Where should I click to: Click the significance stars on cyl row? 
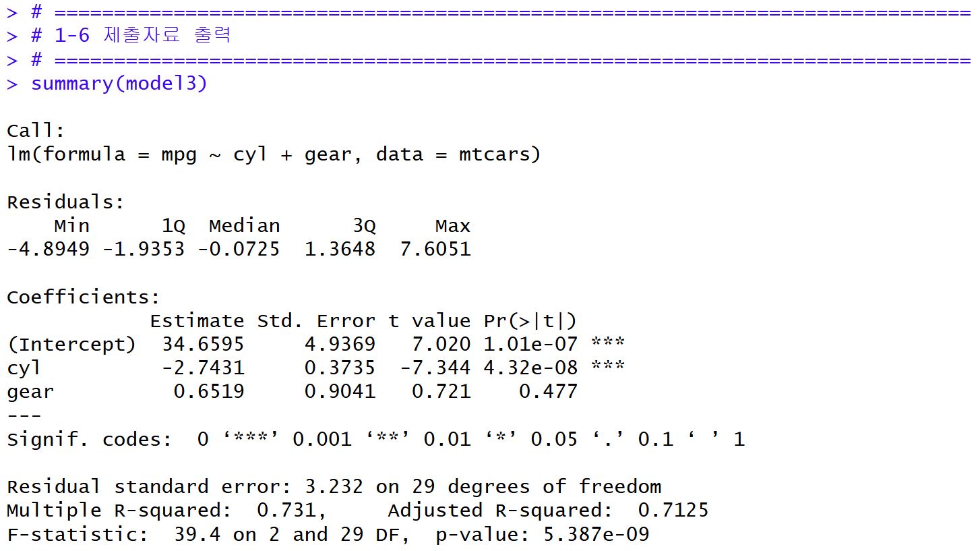608,366
